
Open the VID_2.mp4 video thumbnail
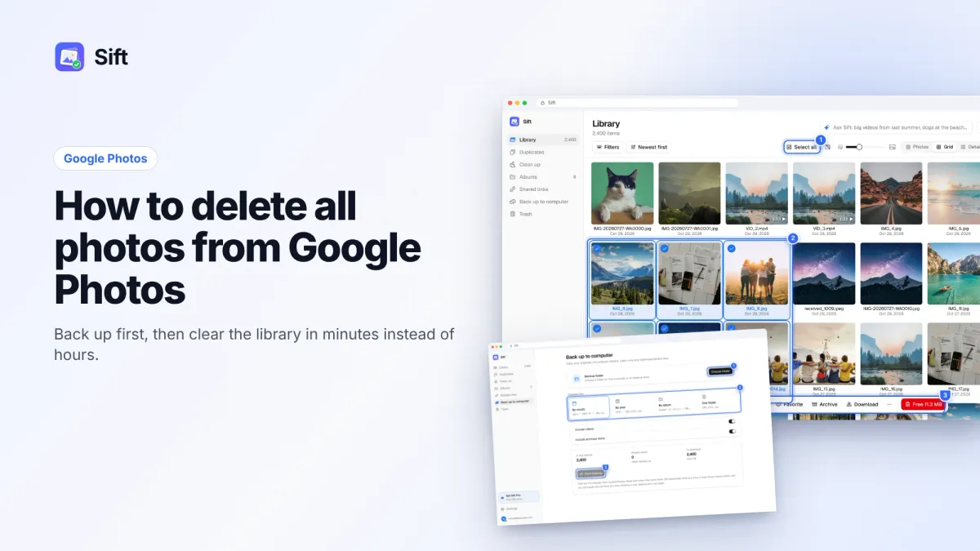point(757,193)
